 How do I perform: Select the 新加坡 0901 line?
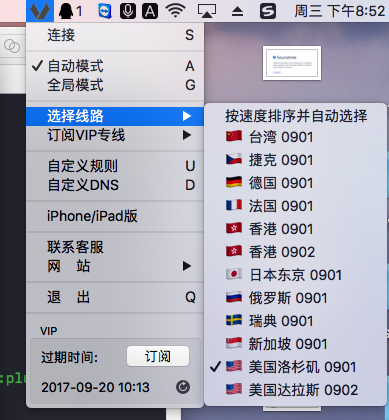[296, 344]
